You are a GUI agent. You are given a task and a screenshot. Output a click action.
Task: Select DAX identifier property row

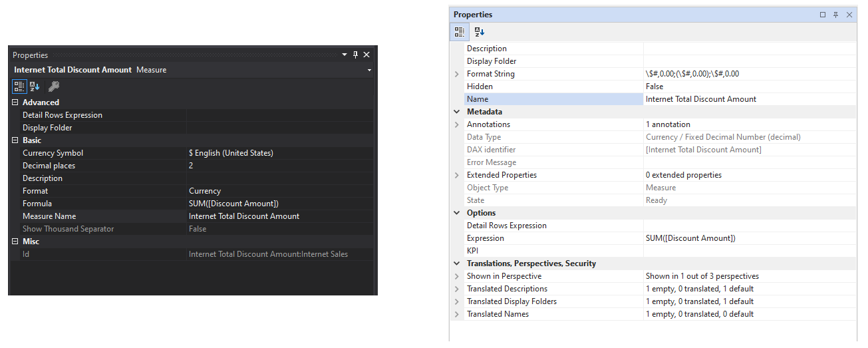click(x=660, y=150)
